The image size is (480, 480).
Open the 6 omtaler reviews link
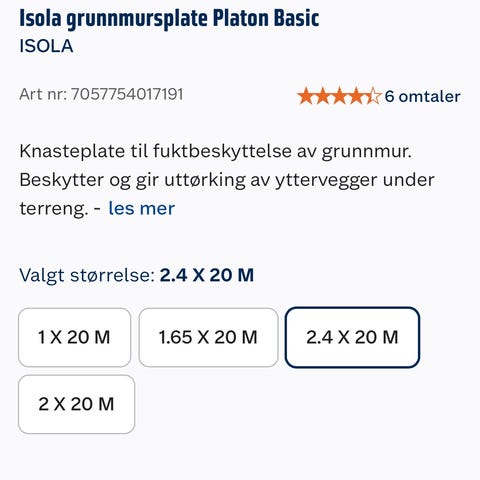point(423,96)
